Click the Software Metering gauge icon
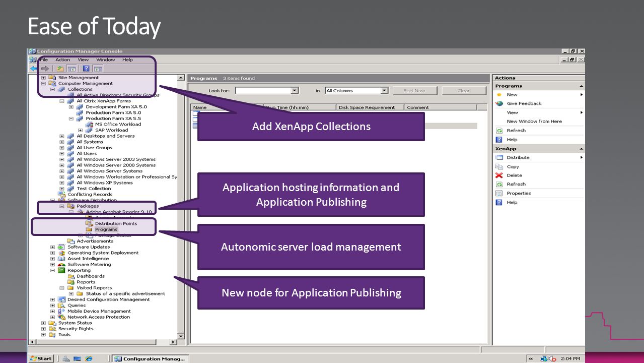 pyautogui.click(x=62, y=264)
